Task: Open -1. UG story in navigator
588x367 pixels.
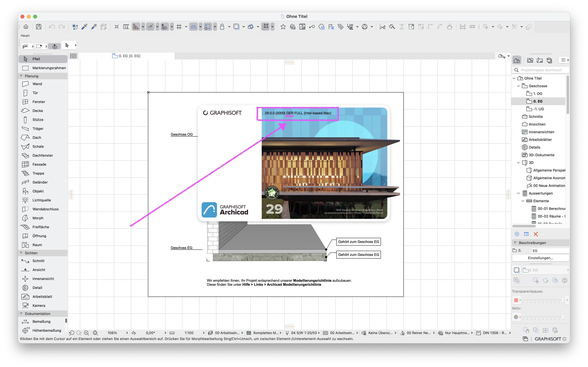Action: [x=538, y=109]
